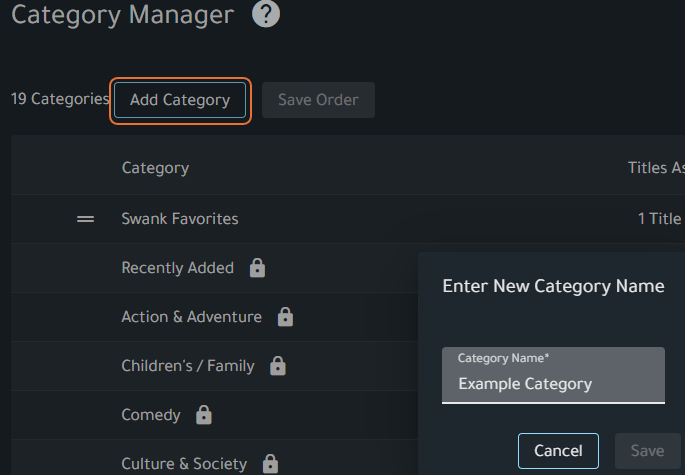Viewport: 685px width, 475px height.
Task: Click the drag handle for Swank Favorites
Action: (86, 218)
